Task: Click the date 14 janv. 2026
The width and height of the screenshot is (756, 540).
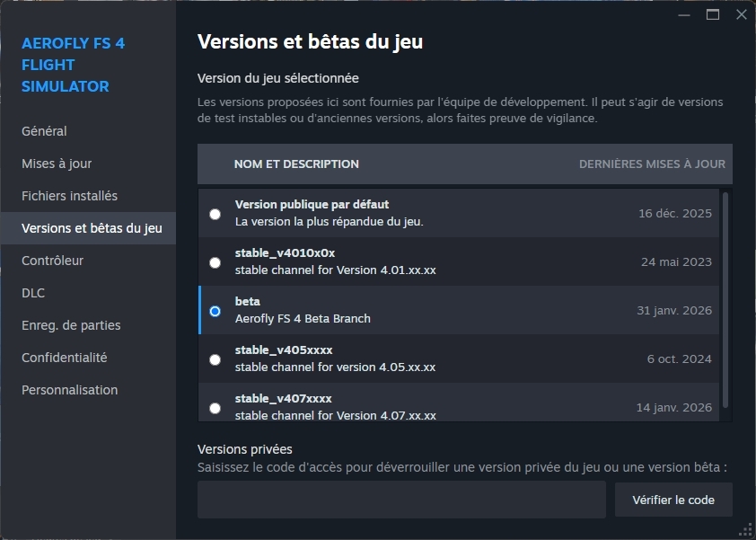Action: pyautogui.click(x=674, y=408)
